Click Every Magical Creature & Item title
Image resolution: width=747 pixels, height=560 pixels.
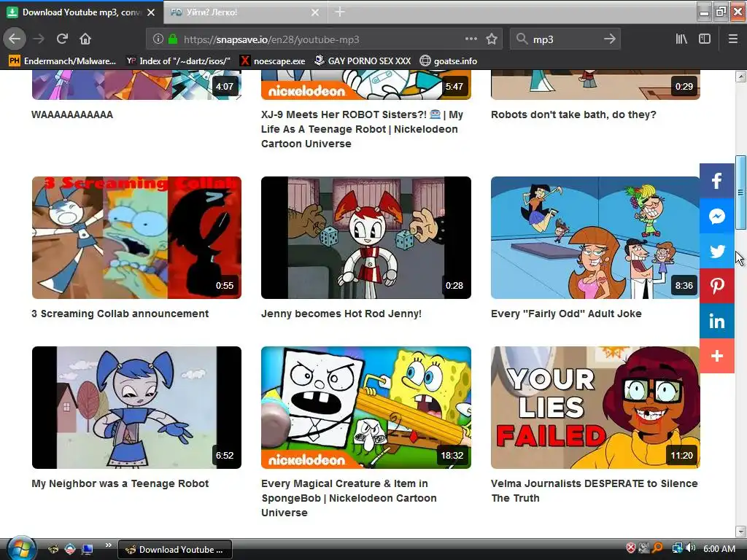pos(349,498)
